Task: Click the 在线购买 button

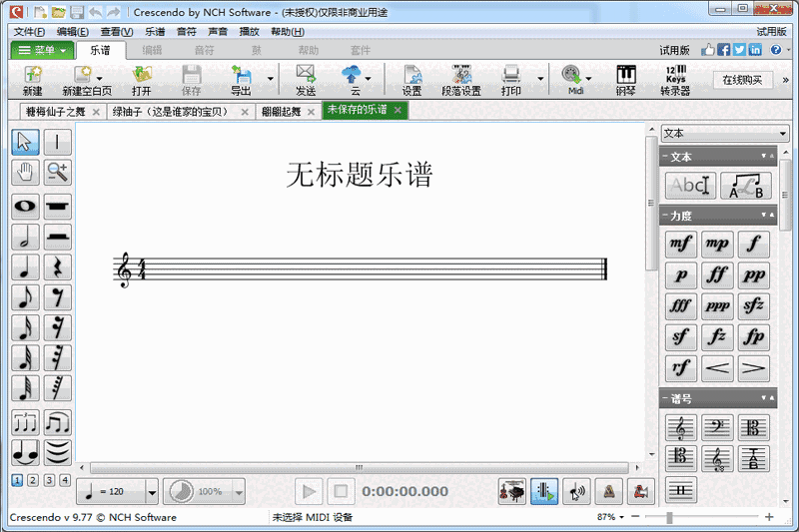Action: point(742,80)
